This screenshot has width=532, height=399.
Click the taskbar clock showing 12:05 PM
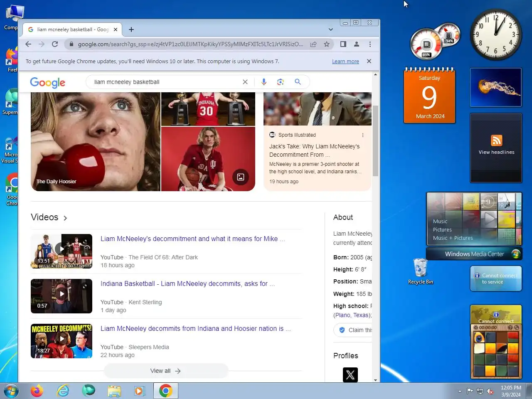pyautogui.click(x=511, y=391)
